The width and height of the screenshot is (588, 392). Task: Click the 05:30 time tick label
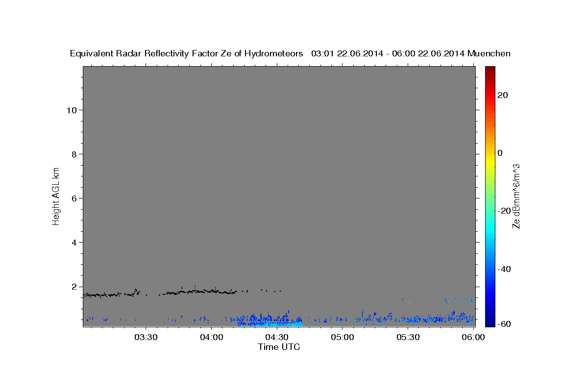click(408, 337)
